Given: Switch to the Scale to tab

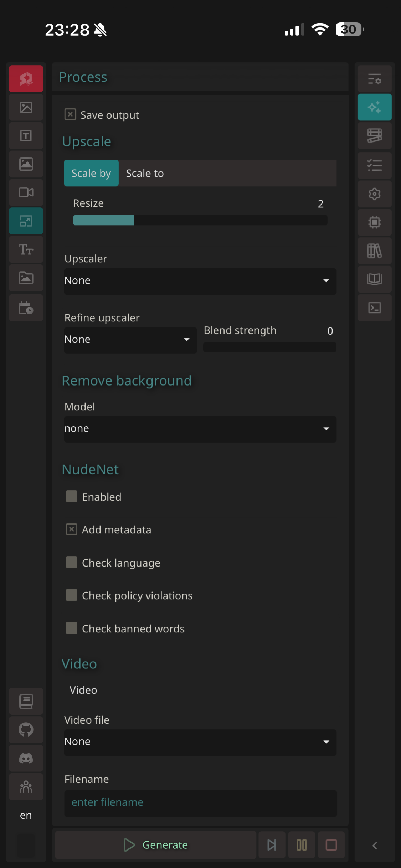Looking at the screenshot, I should tap(145, 173).
